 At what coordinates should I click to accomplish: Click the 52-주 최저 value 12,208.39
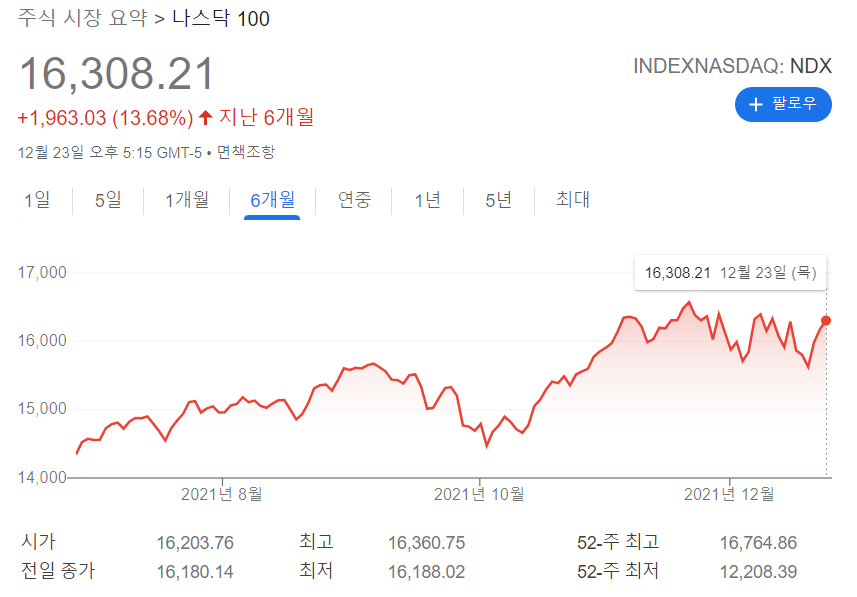(x=758, y=571)
